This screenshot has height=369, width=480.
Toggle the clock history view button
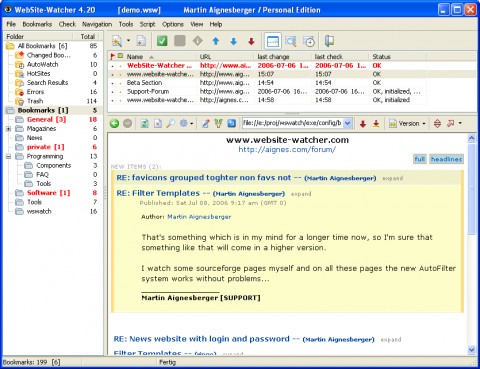click(309, 41)
